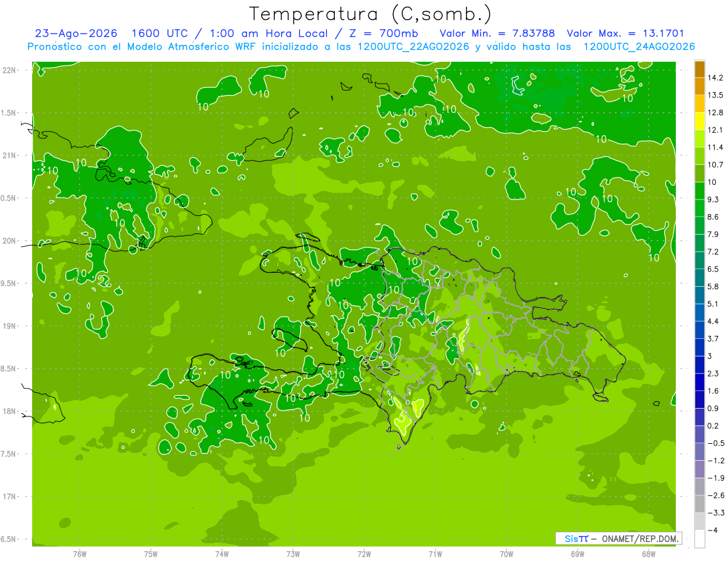Viewport: 728px width, 562px height.
Task: Click the "17N" latitude axis label
Action: pyautogui.click(x=9, y=497)
